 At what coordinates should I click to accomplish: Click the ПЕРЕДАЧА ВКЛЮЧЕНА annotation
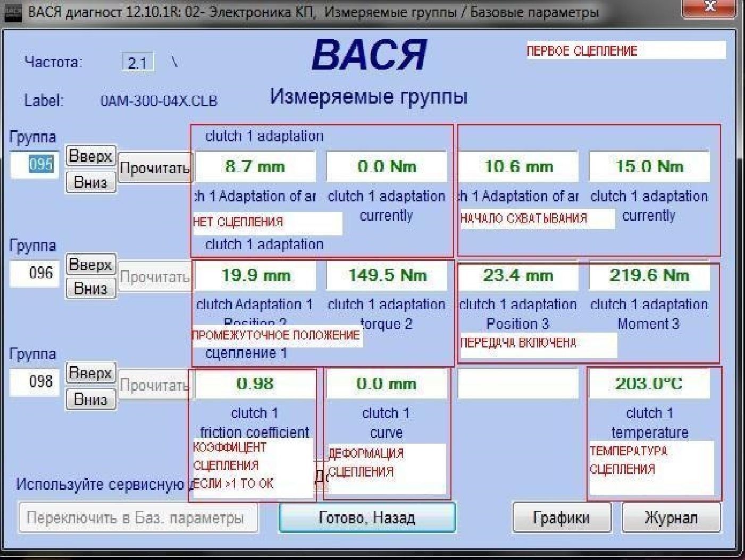[x=518, y=343]
